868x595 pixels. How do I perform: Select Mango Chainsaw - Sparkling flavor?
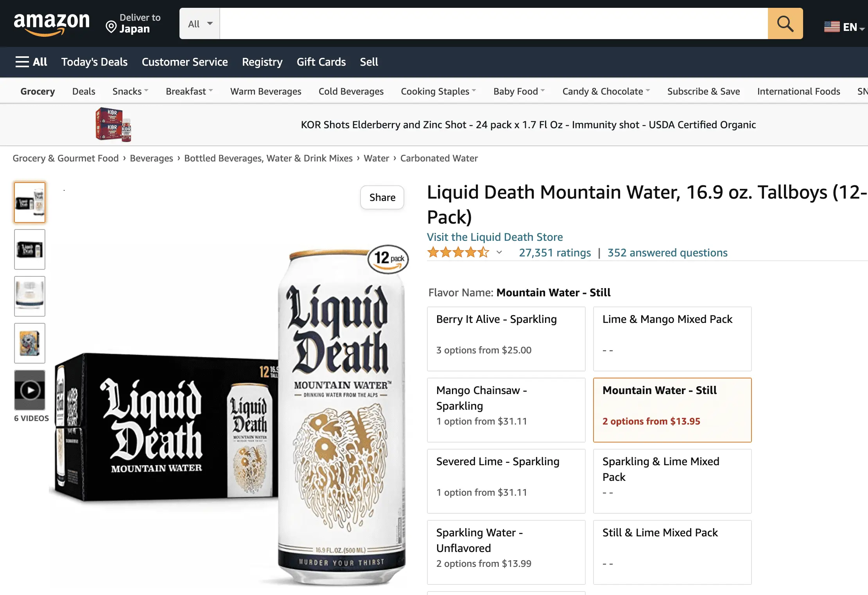pos(506,410)
